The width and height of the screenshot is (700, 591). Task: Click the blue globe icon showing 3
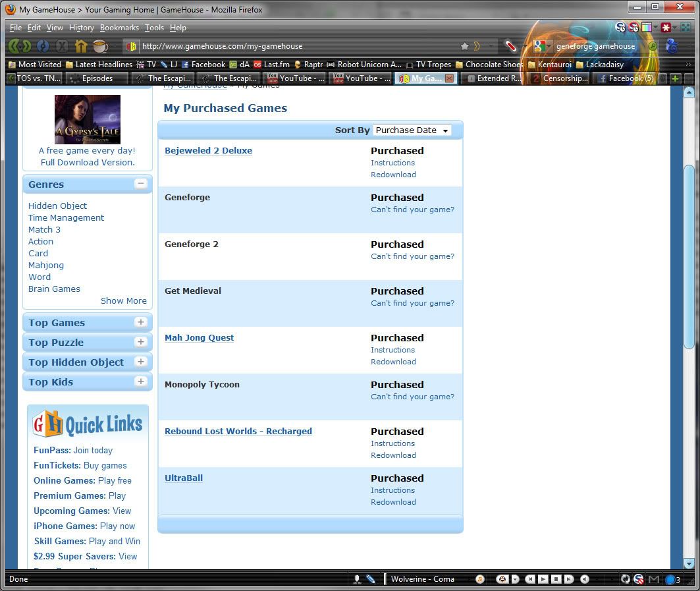[670, 580]
